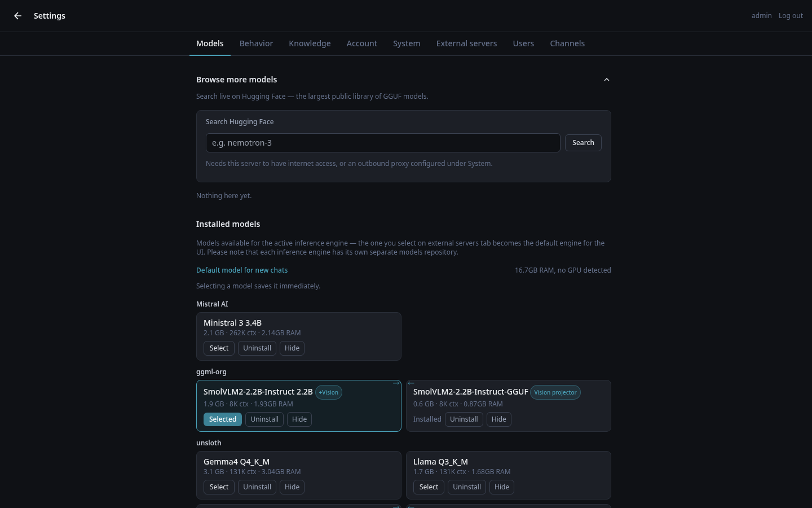
Task: Uninstall SmolVLM2-2.2B-Instruct 2.2B
Action: click(264, 419)
